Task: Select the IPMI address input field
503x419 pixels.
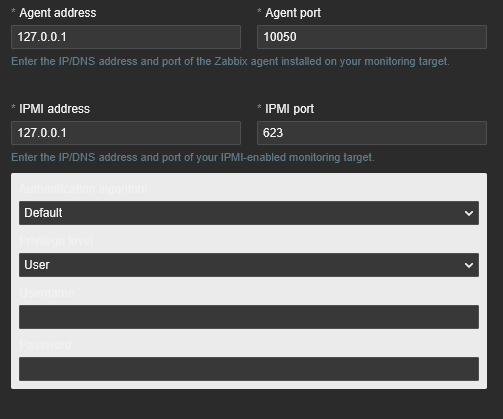Action: [x=126, y=133]
